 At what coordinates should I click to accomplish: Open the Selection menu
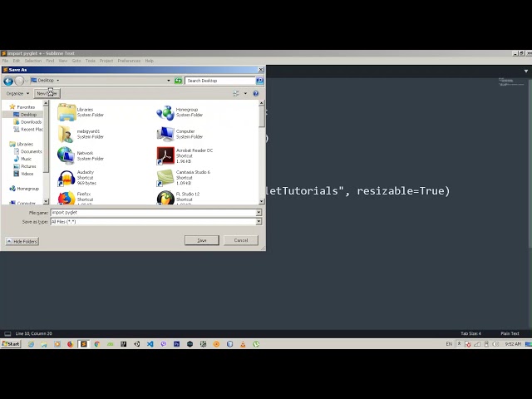(33, 61)
